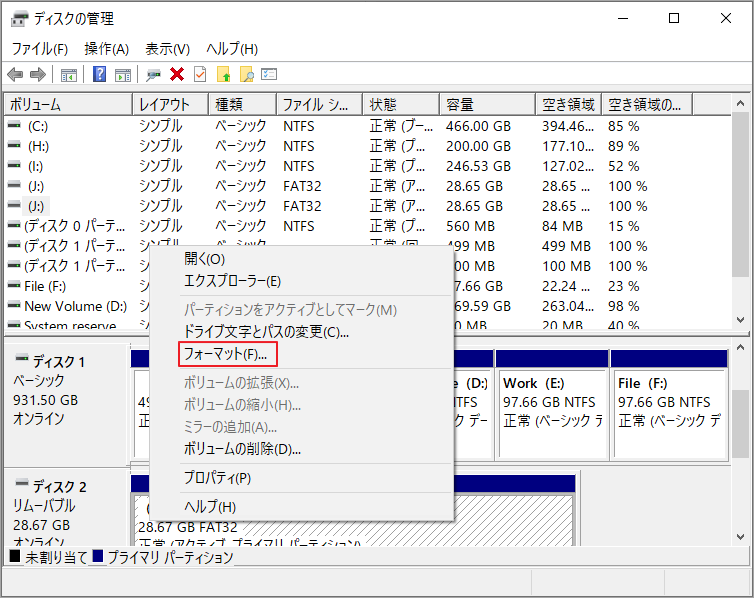Click the Back arrow toolbar icon
Screen dimensions: 754x598
pos(15,75)
